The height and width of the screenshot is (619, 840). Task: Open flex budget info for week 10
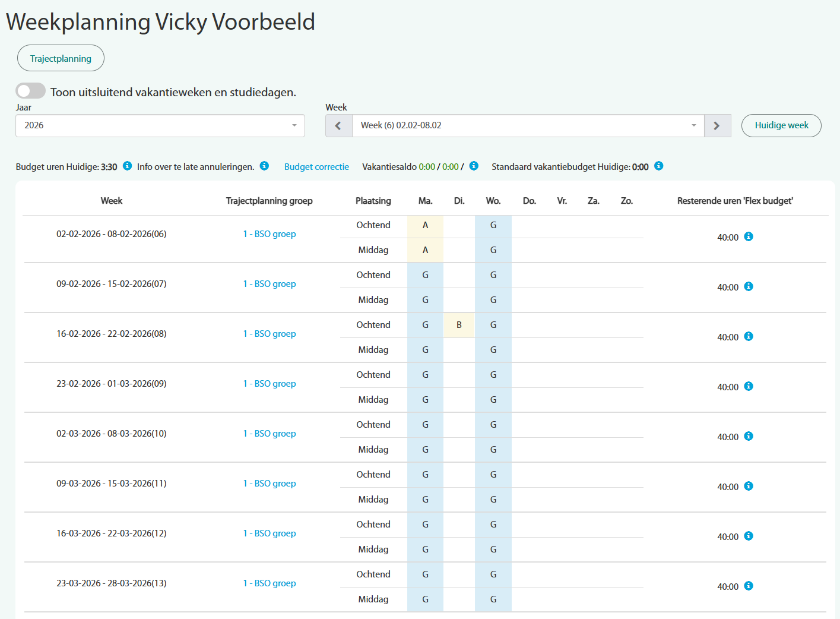[x=749, y=437]
